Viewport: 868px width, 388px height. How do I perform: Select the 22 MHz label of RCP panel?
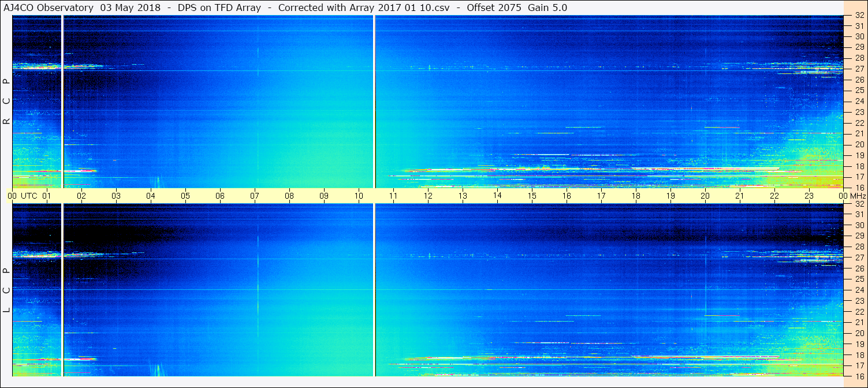859,123
